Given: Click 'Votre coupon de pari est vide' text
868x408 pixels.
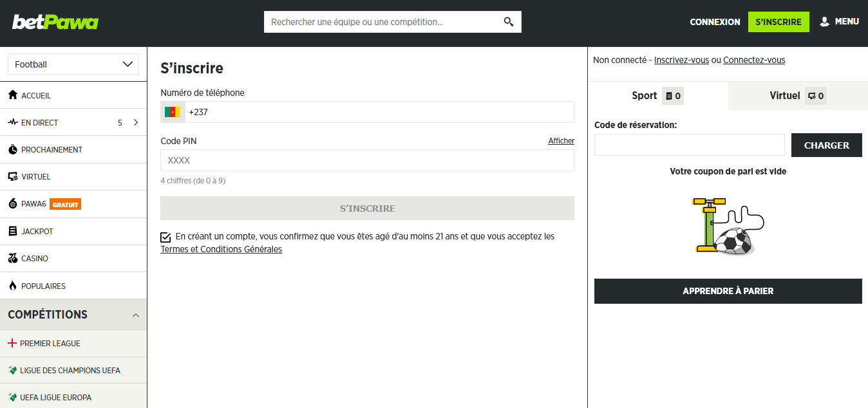Looking at the screenshot, I should 728,171.
